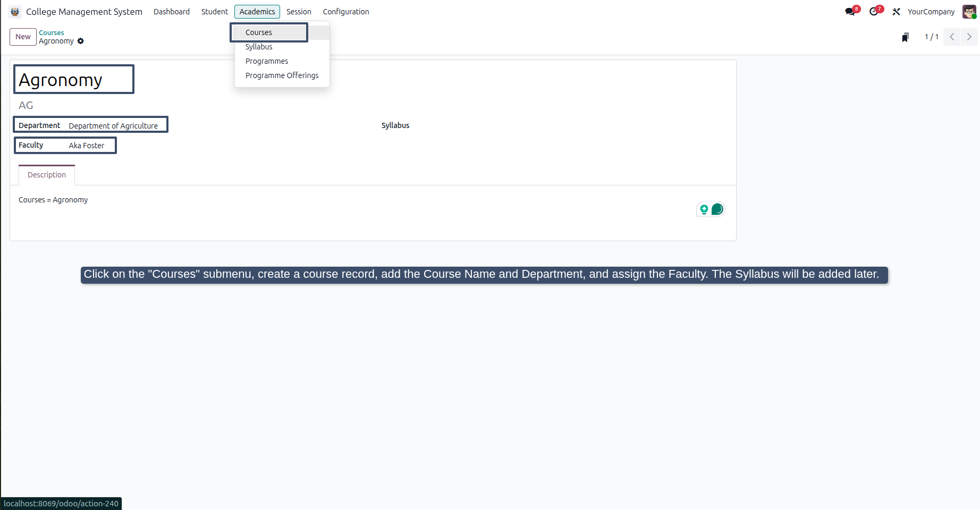
Task: Click the description text "Courses = Agronomy"
Action: [53, 200]
